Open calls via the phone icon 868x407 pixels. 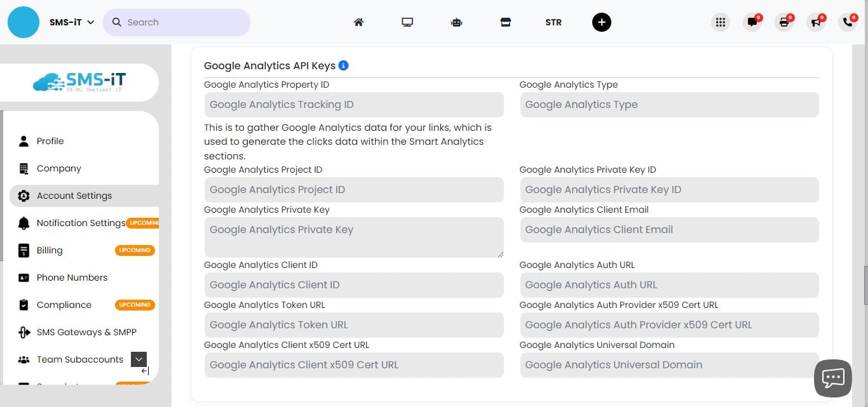click(x=848, y=22)
